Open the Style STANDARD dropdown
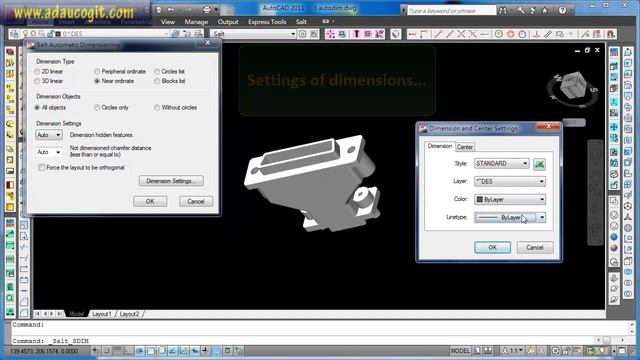 (502, 164)
